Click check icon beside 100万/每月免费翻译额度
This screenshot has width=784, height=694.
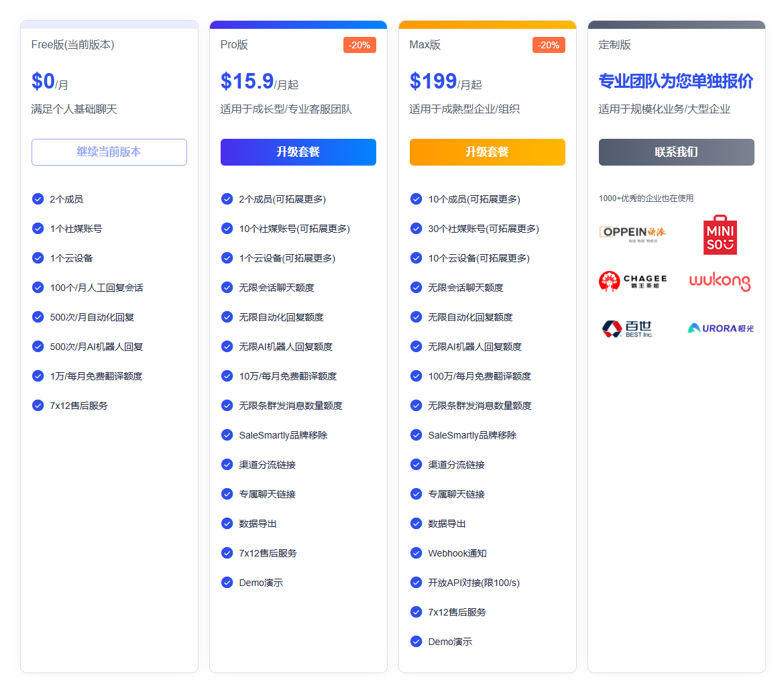coord(416,376)
